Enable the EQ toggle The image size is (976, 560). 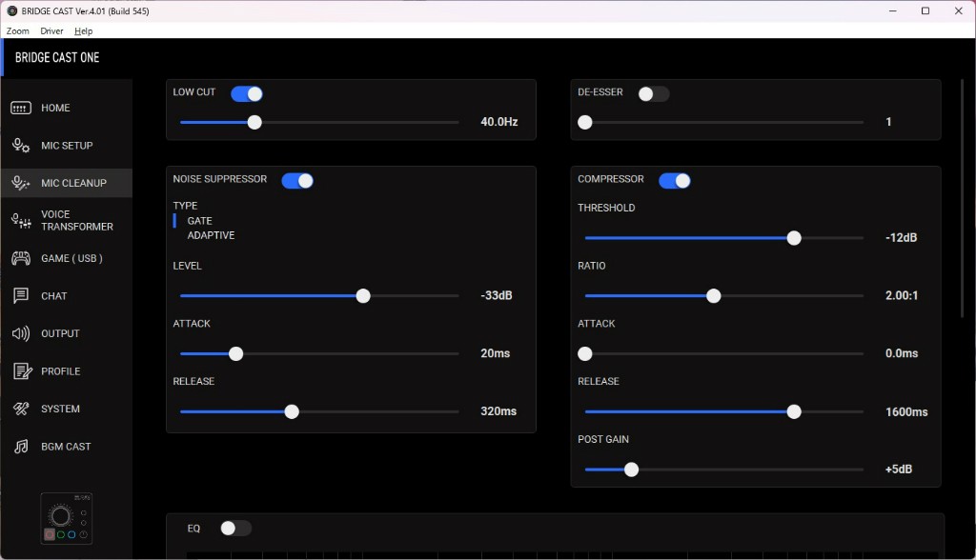click(236, 529)
